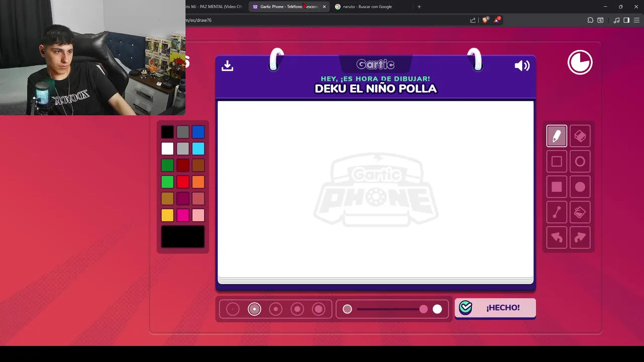
Task: Choose the filled ellipse shape tool
Action: click(580, 187)
